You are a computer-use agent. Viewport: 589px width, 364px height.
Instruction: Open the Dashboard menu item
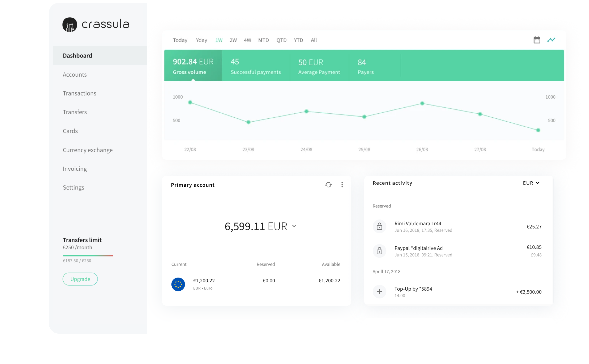(100, 55)
